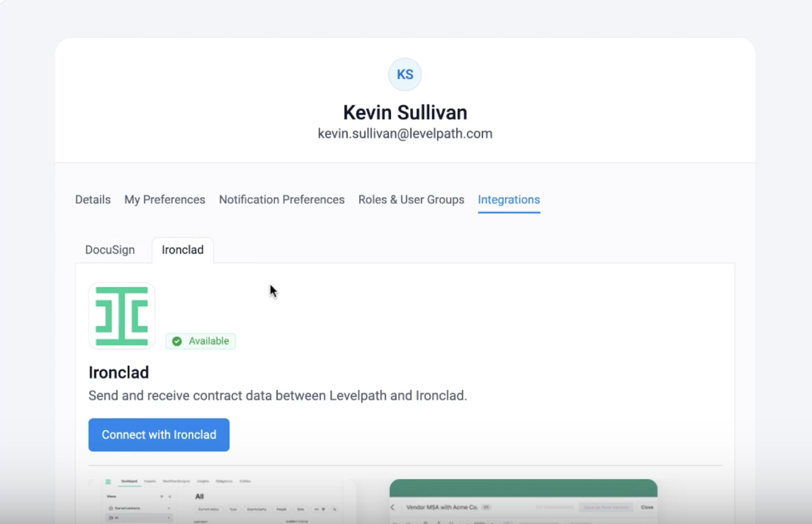Click the KS user avatar
The height and width of the screenshot is (524, 812).
[404, 75]
